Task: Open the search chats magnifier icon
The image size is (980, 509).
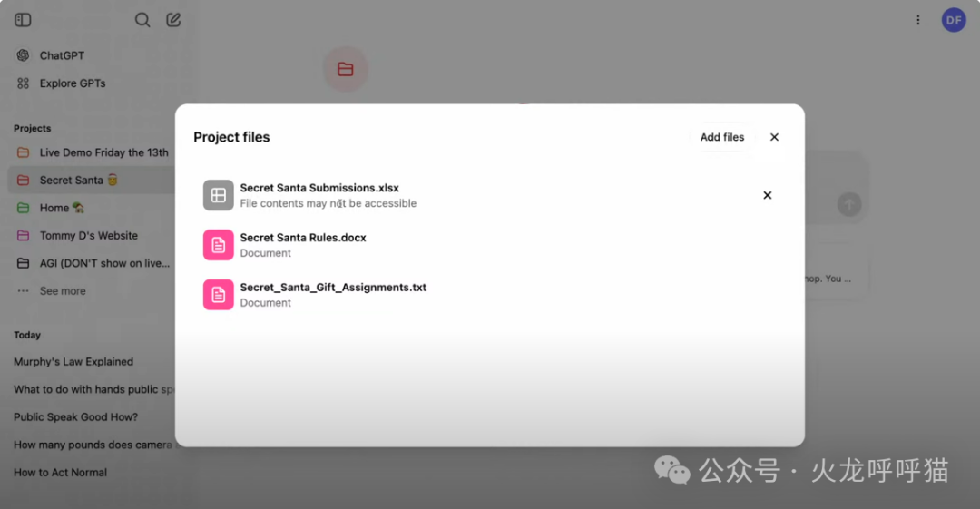Action: click(x=142, y=20)
